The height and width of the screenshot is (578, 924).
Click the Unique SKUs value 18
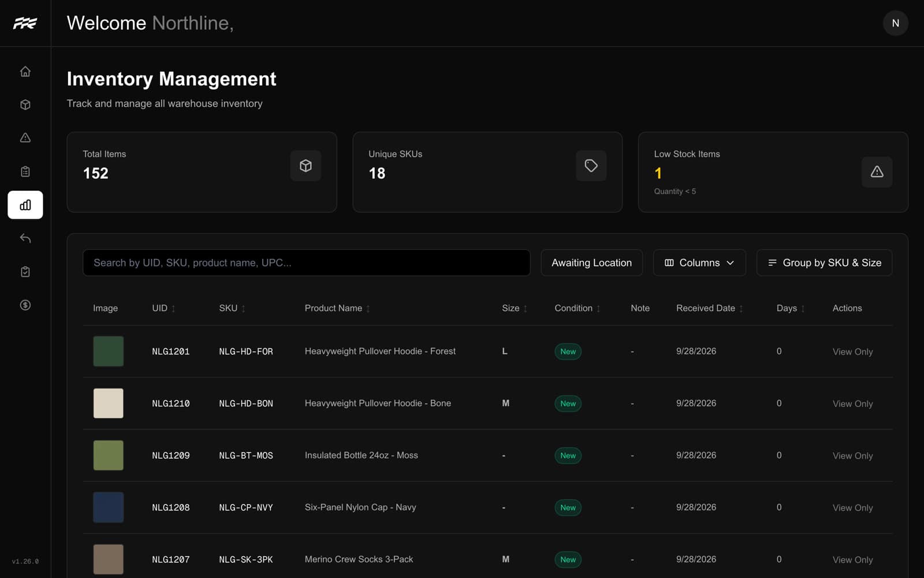[377, 173]
